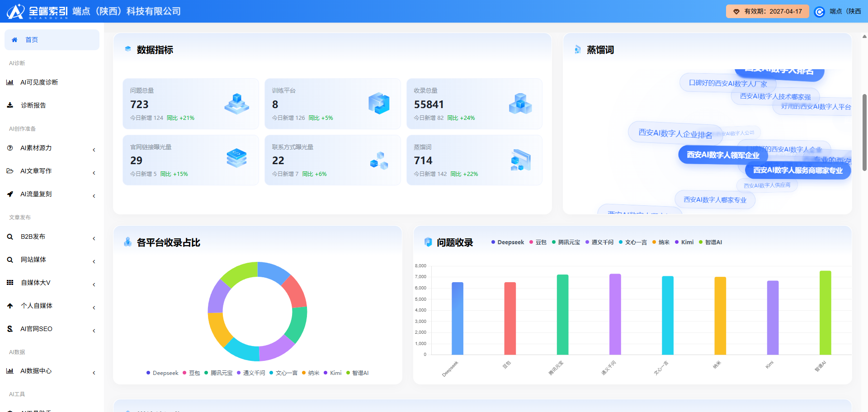
Task: Open the AI素材源力 menu item
Action: [x=52, y=148]
